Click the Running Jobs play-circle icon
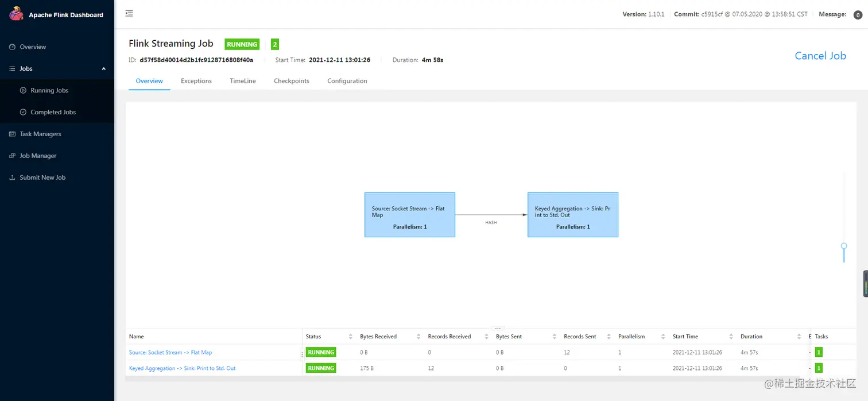The width and height of the screenshot is (868, 401). 23,91
